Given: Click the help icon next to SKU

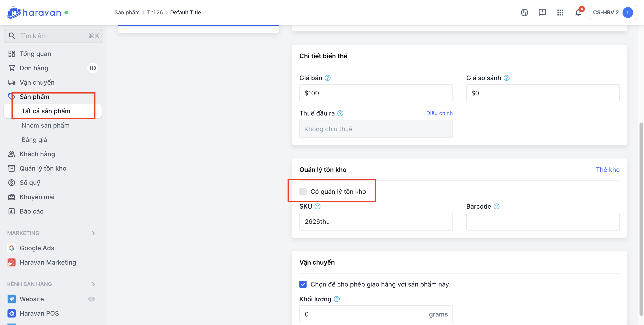Looking at the screenshot, I should [x=318, y=207].
